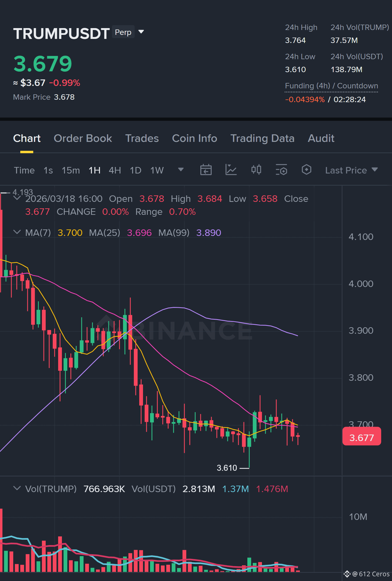Viewport: 392px width, 581px height.
Task: Select the 15m time interval
Action: click(x=71, y=170)
